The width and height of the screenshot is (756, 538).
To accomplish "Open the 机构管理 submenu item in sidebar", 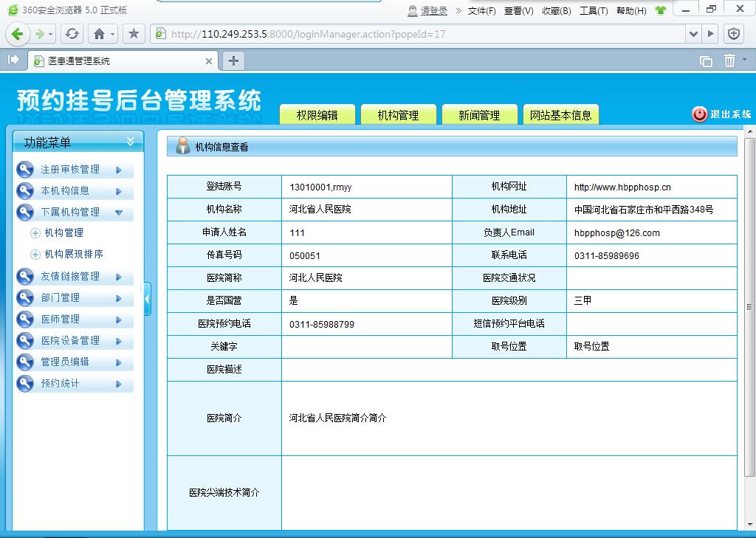I will [63, 233].
